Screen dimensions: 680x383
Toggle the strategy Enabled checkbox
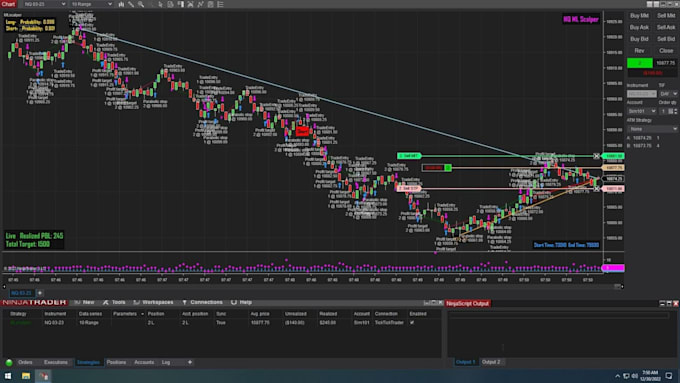click(412, 323)
